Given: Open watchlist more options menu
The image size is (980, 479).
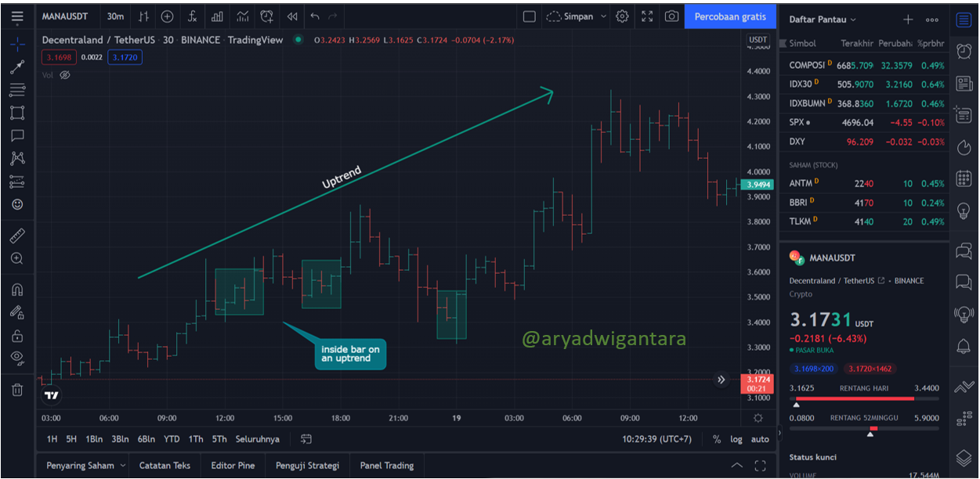Looking at the screenshot, I should tap(931, 19).
